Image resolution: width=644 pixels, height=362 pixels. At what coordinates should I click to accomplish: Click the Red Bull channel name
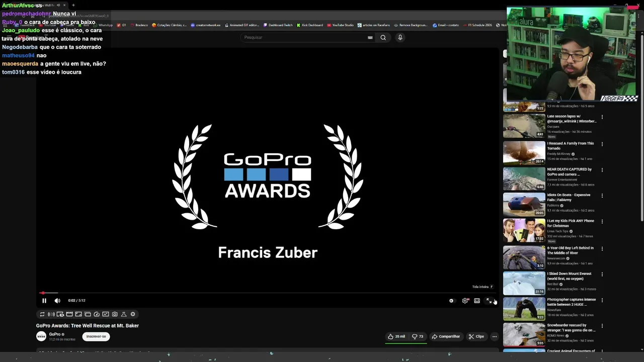click(553, 284)
